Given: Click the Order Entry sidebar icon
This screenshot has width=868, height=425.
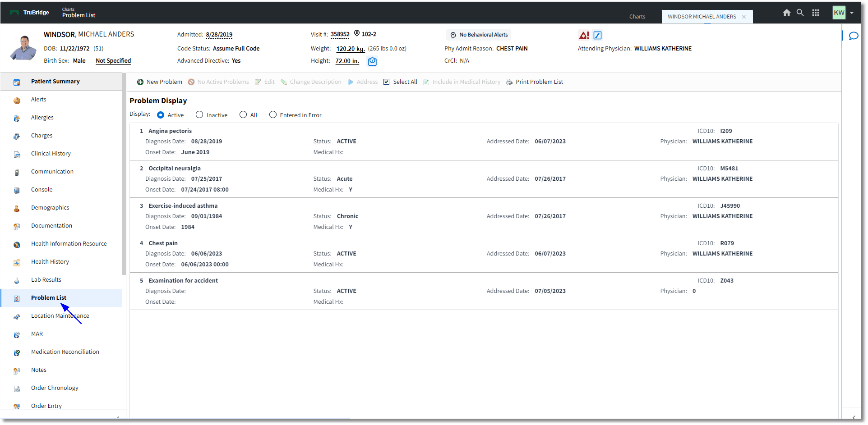Looking at the screenshot, I should (x=17, y=406).
